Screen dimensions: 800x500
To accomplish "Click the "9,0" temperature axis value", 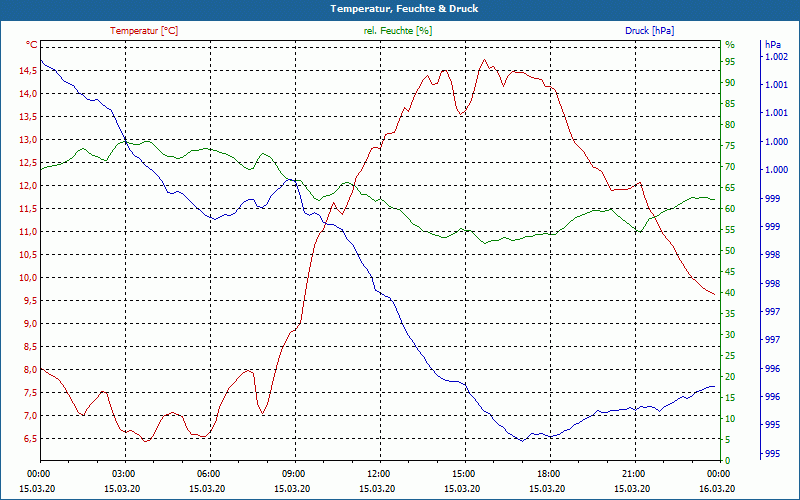I will click(30, 323).
